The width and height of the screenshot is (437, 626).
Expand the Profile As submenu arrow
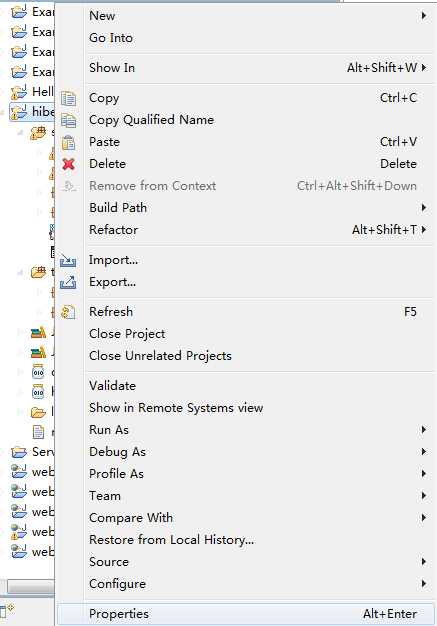click(423, 473)
